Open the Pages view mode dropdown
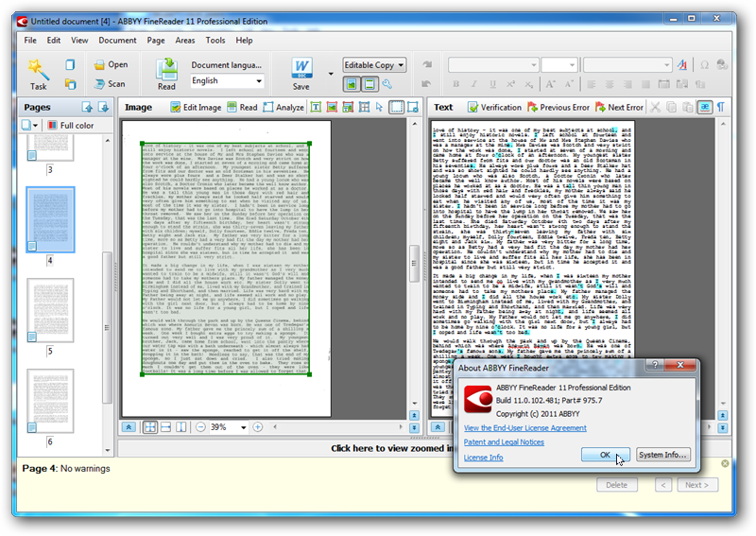Viewport: 756px width, 536px height. pos(30,126)
